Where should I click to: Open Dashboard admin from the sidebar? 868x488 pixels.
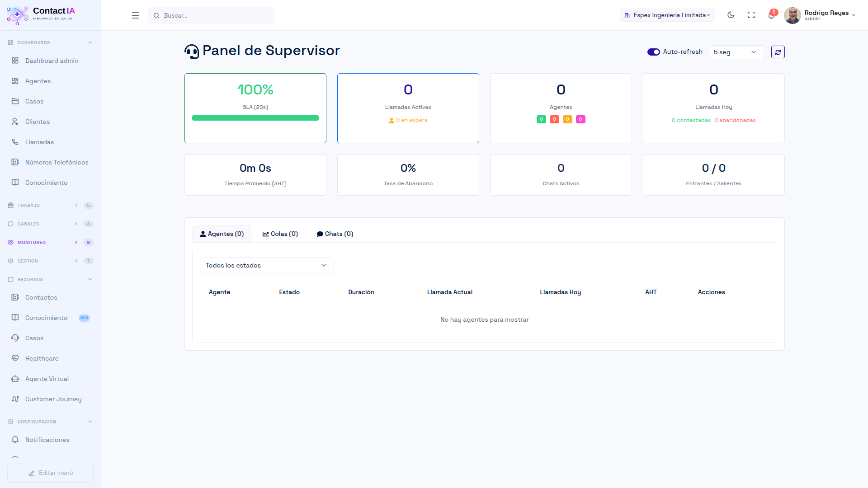[52, 60]
